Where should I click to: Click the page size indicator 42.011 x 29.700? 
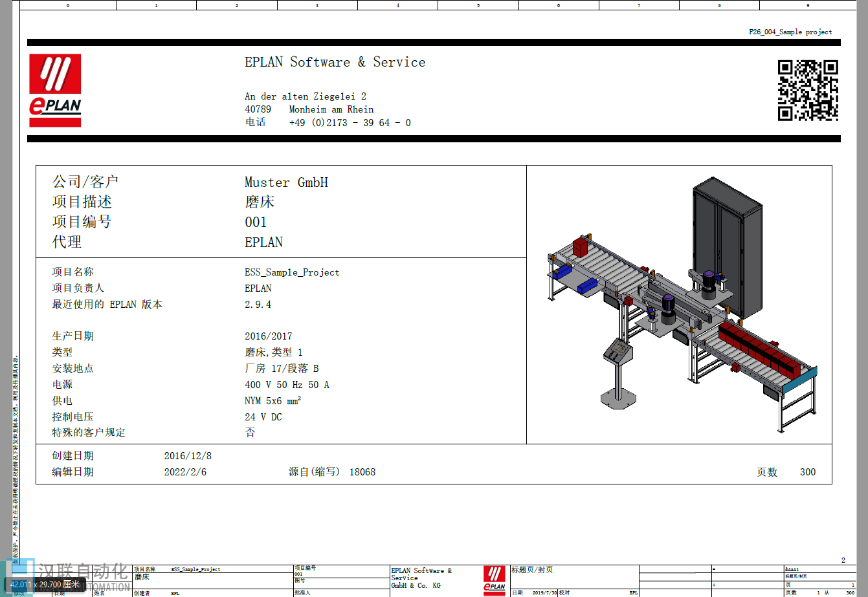coord(45,584)
